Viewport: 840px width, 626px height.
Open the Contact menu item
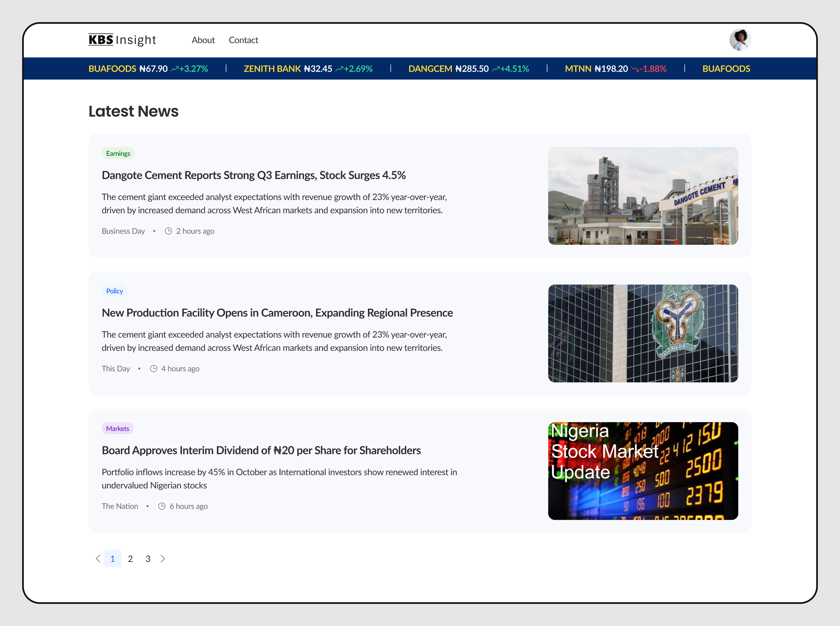[243, 40]
